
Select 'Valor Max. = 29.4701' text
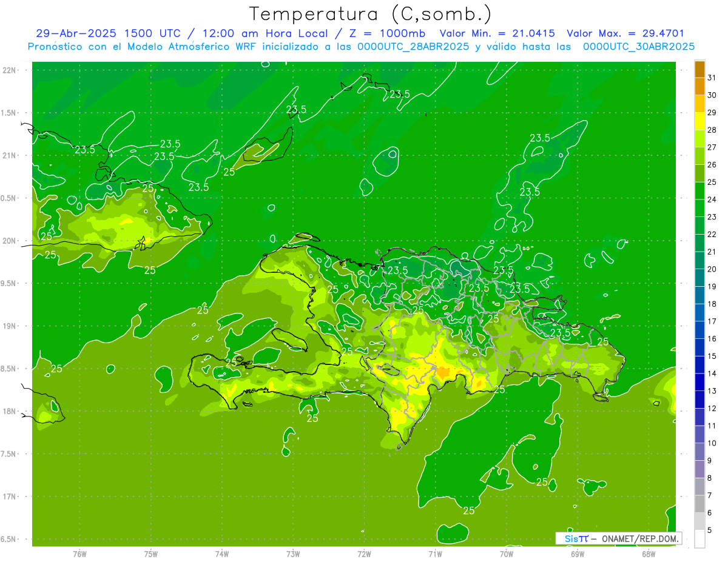(x=625, y=33)
